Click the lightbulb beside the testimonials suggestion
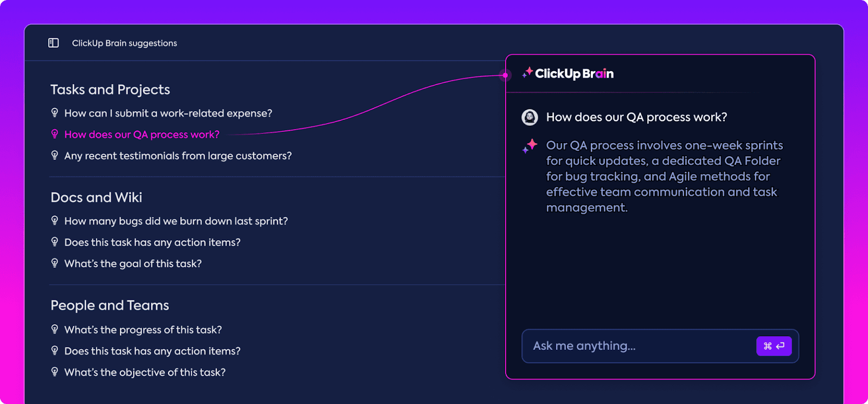Screen dimensions: 868x404 [54, 155]
